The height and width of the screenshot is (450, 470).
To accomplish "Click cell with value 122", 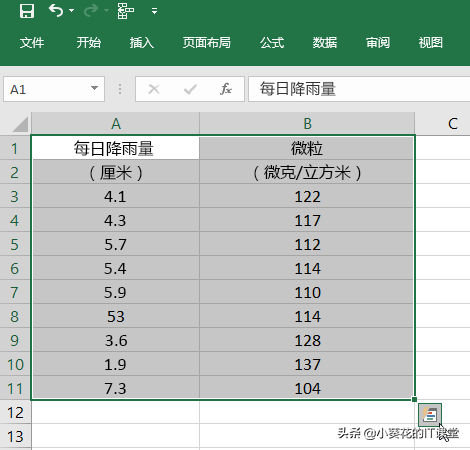I will coord(307,196).
